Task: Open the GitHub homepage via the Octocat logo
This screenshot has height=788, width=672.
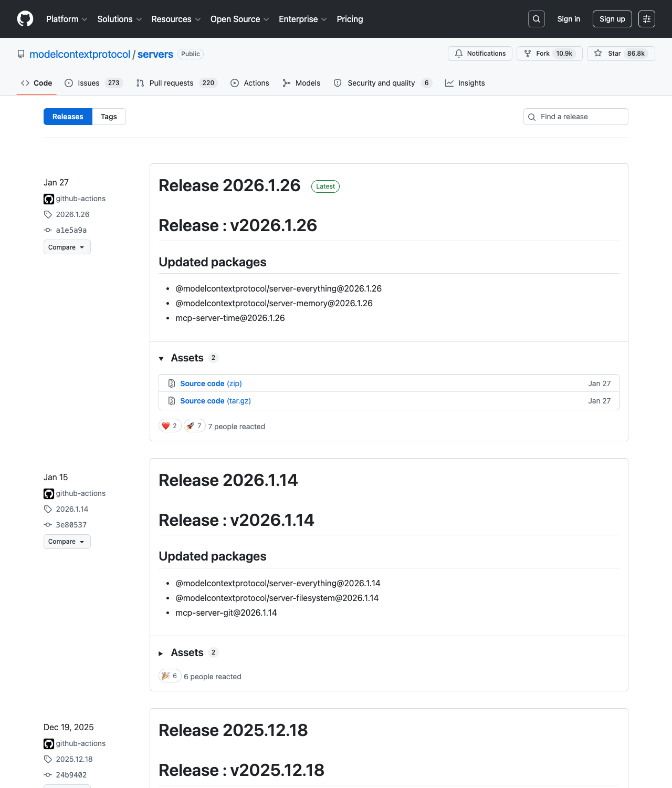Action: tap(25, 19)
